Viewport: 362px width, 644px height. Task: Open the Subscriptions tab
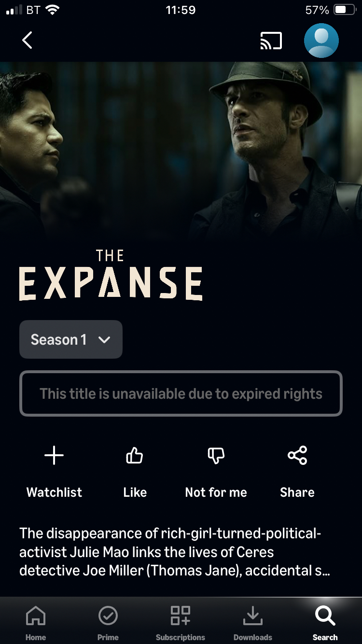[x=181, y=622]
